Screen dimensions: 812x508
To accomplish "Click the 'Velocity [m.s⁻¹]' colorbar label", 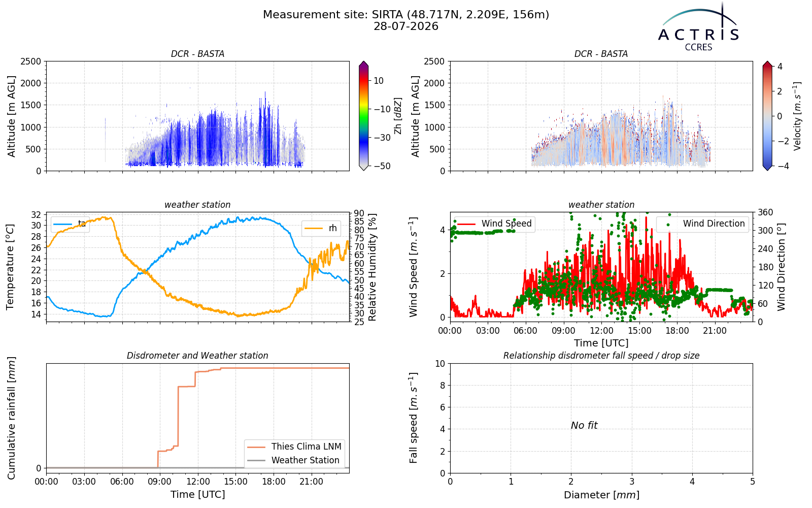I will point(797,116).
